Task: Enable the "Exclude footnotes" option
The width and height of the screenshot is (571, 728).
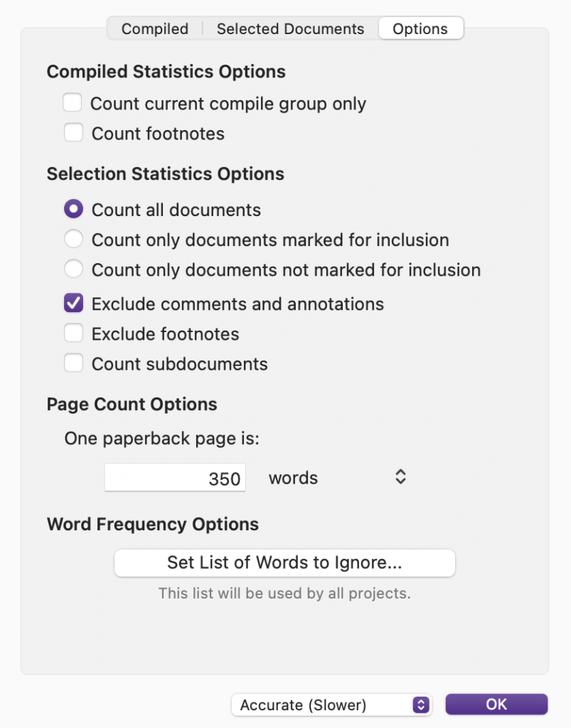Action: (73, 333)
